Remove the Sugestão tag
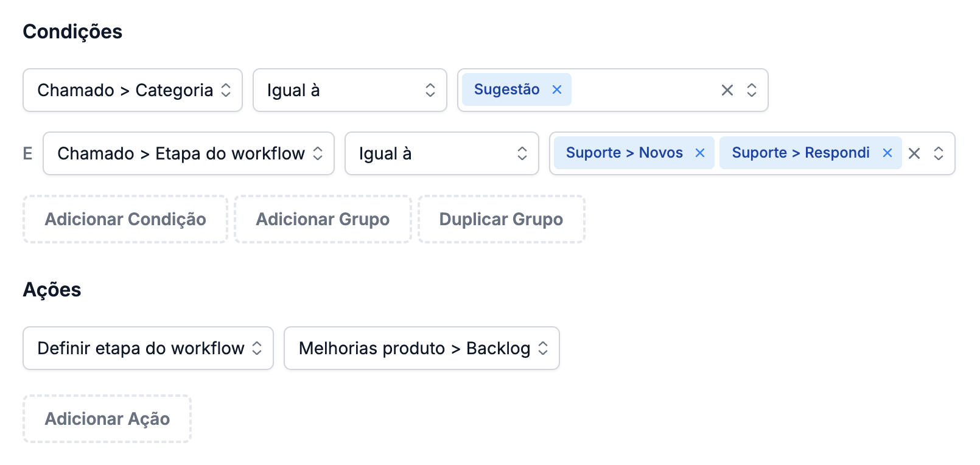 [556, 89]
